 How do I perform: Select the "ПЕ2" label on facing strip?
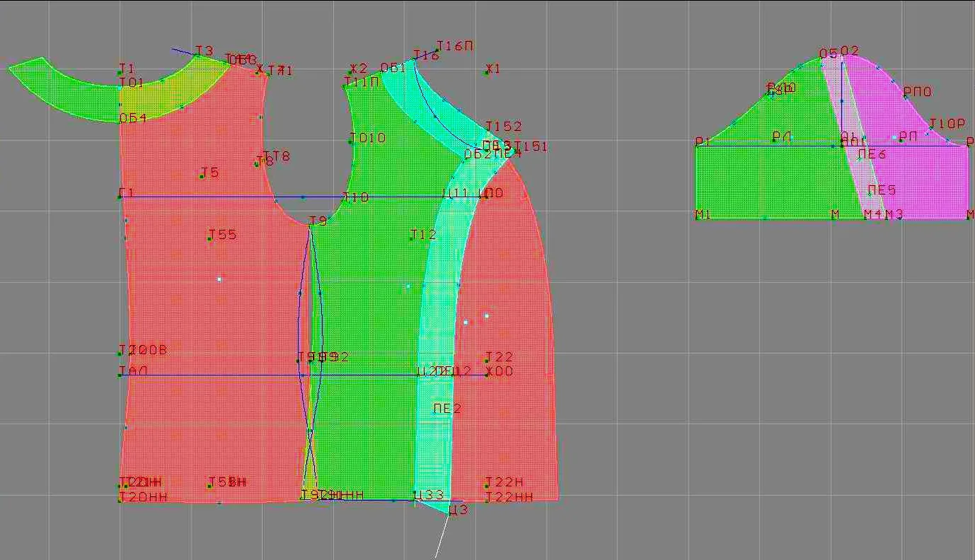tap(447, 409)
